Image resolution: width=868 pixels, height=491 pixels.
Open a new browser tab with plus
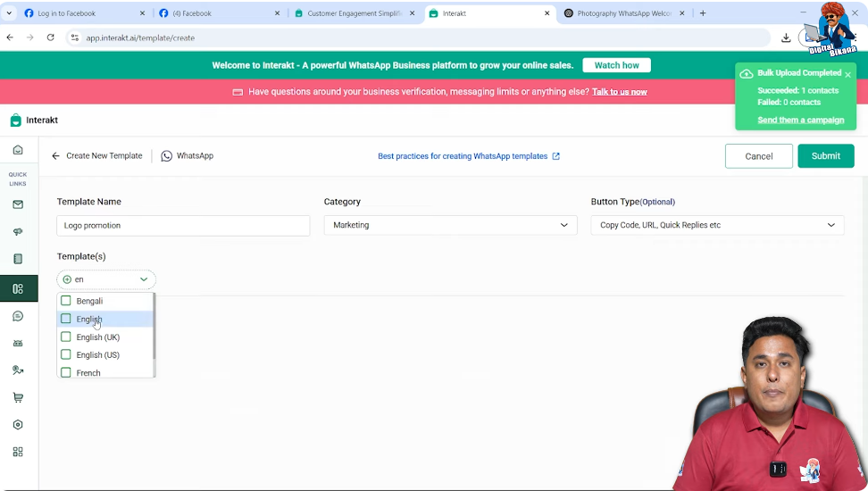tap(703, 13)
